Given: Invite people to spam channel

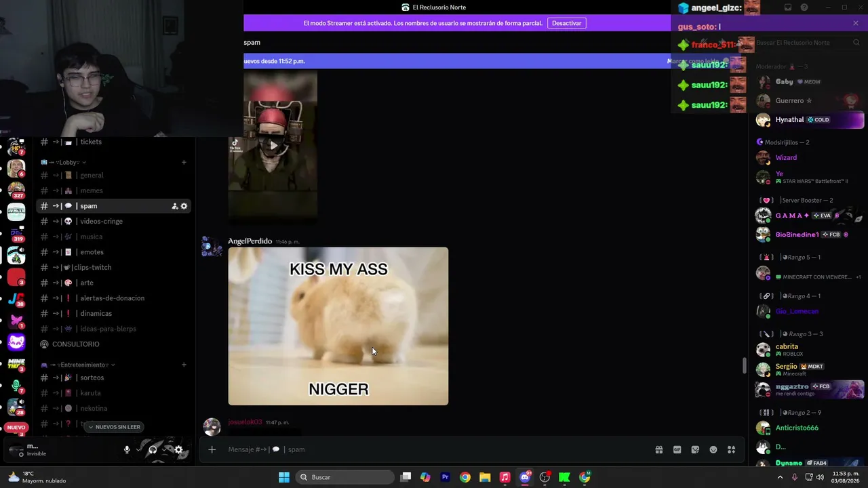Looking at the screenshot, I should (174, 206).
